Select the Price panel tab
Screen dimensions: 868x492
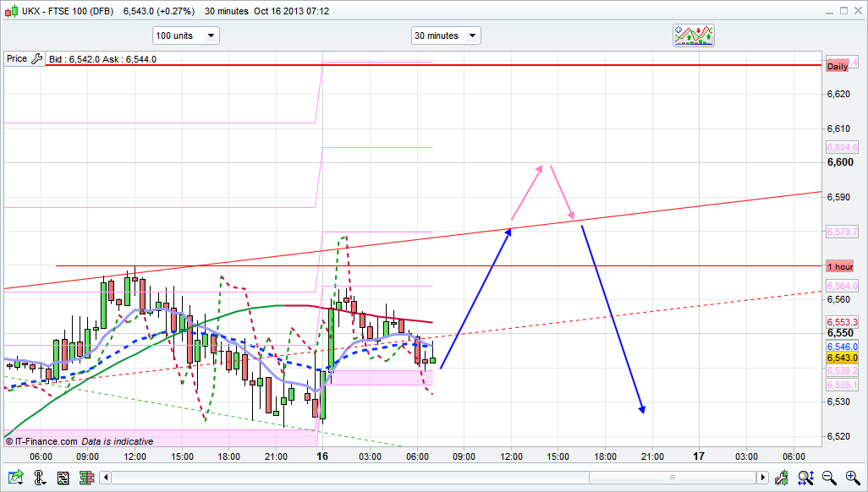[17, 59]
